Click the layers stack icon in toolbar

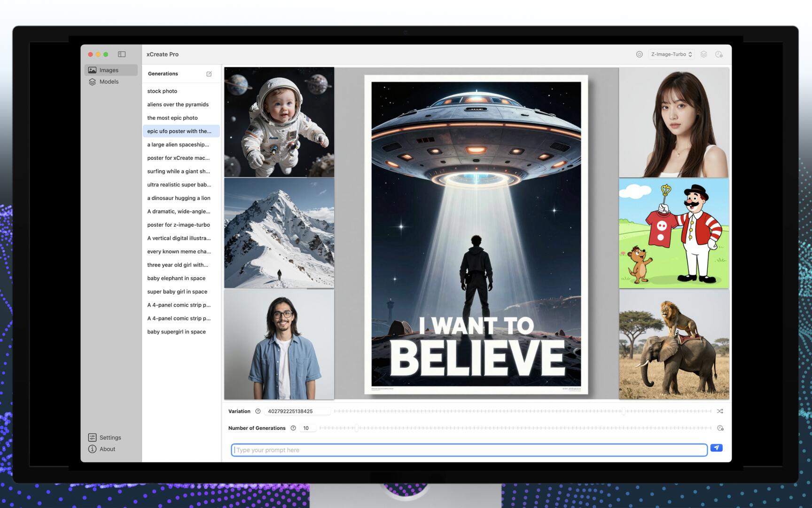(x=703, y=55)
